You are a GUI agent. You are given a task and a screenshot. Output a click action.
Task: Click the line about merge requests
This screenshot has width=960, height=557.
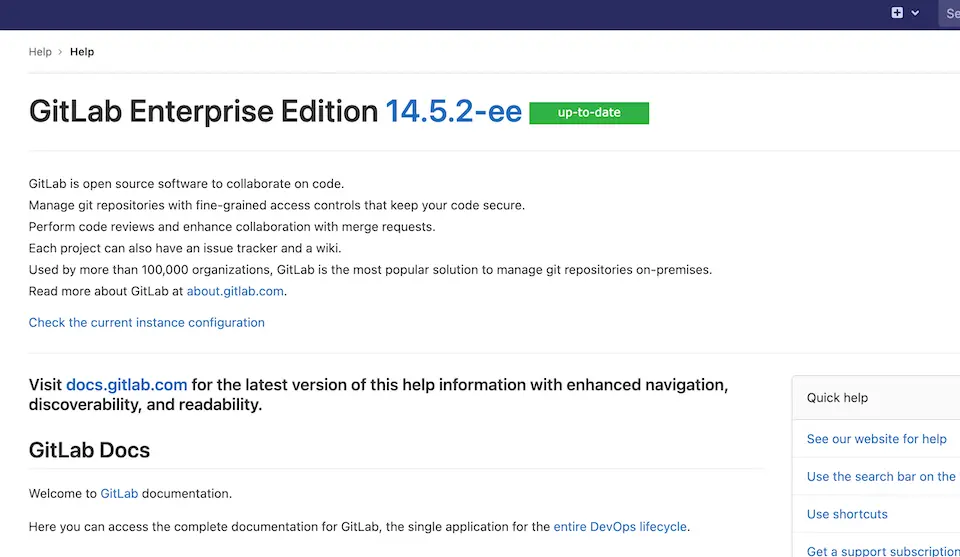[x=232, y=227]
